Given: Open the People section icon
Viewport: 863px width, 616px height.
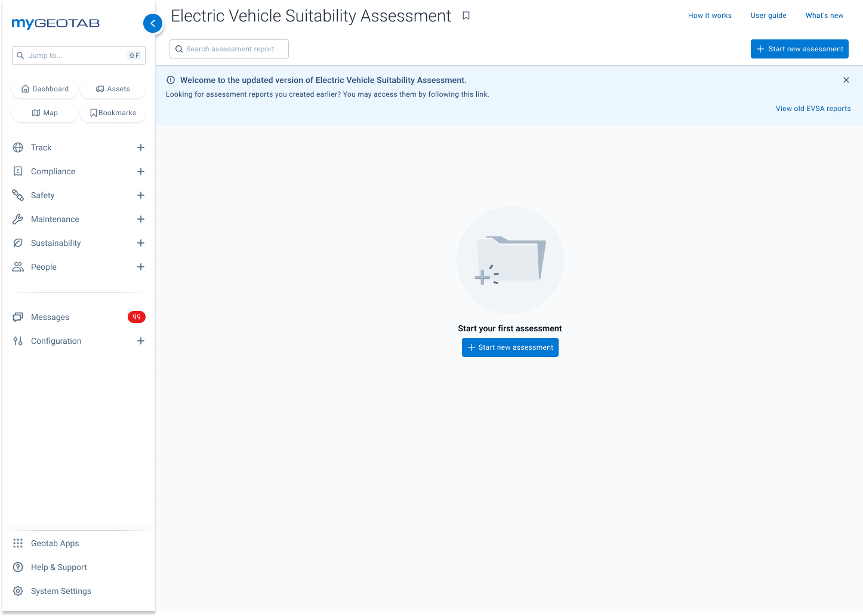Looking at the screenshot, I should (18, 267).
